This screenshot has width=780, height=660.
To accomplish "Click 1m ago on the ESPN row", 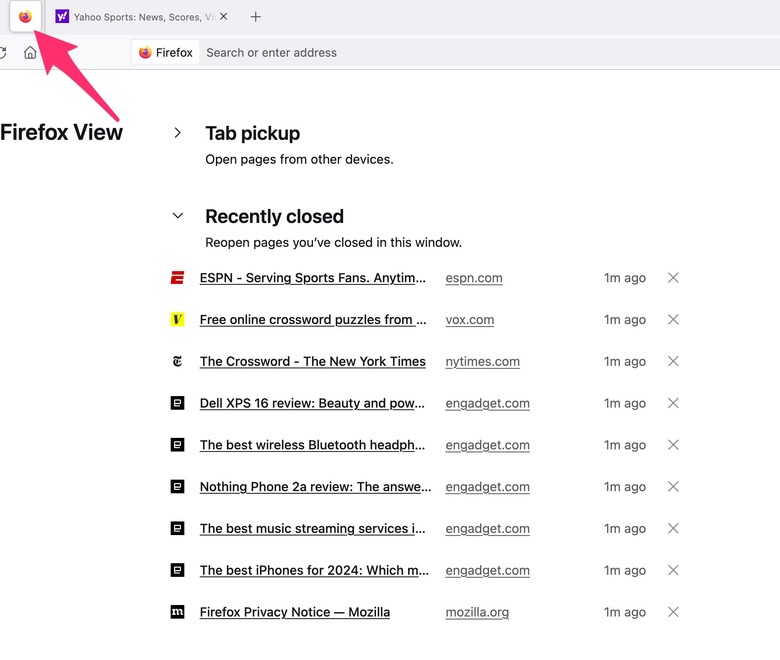I will [x=625, y=278].
